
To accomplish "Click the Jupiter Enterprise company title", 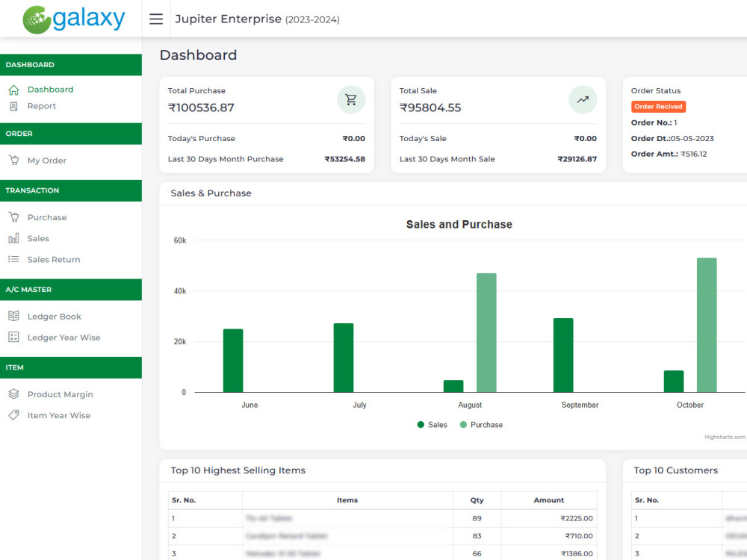I will click(x=228, y=19).
